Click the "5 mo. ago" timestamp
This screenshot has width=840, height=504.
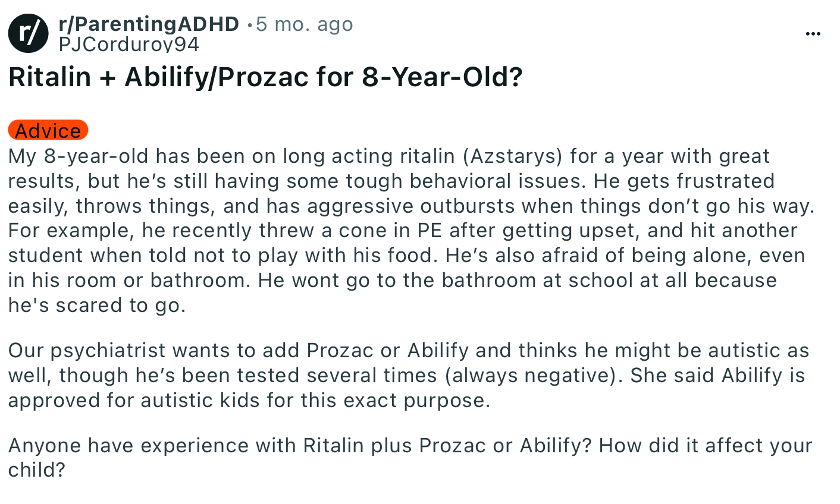pyautogui.click(x=305, y=24)
